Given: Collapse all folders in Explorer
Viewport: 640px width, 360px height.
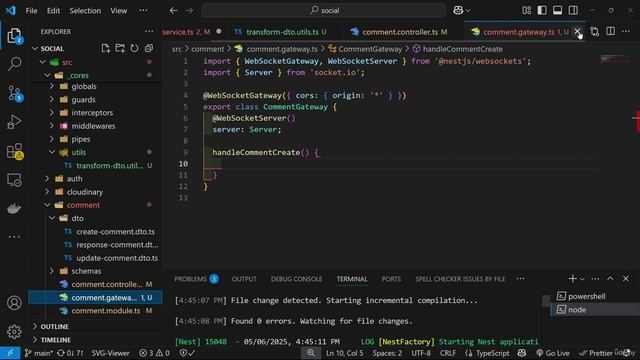Looking at the screenshot, I should [x=149, y=48].
